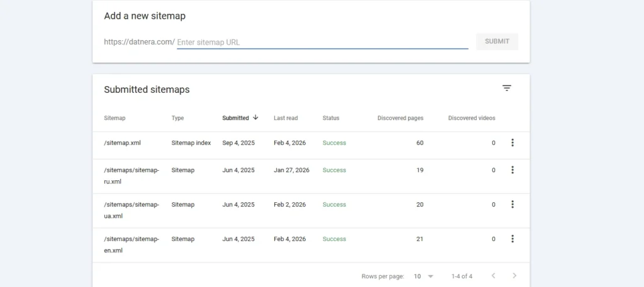Click the Discovered pages column header

[x=400, y=118]
